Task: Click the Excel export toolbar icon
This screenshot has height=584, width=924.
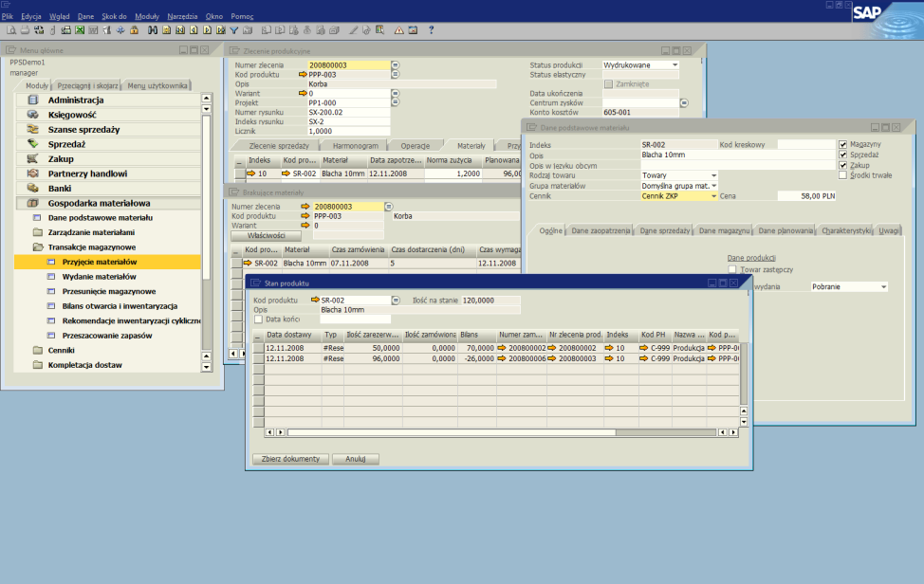Action: 80,30
